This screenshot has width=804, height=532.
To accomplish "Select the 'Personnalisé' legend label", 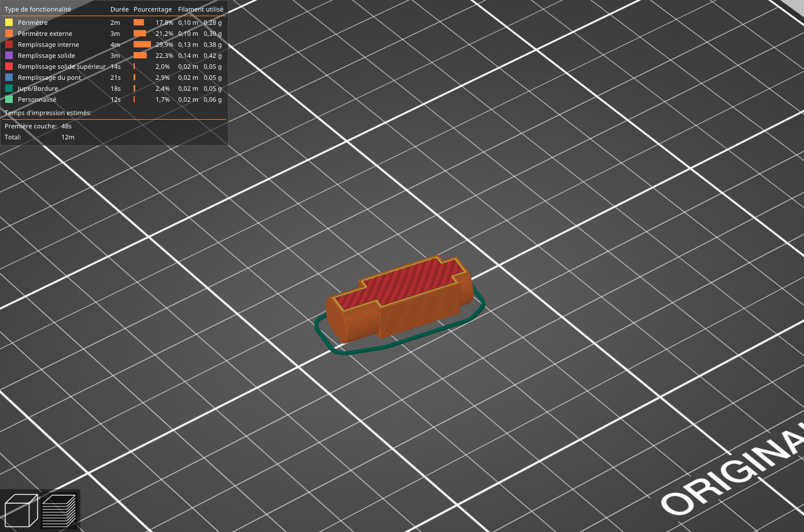I will [x=37, y=99].
